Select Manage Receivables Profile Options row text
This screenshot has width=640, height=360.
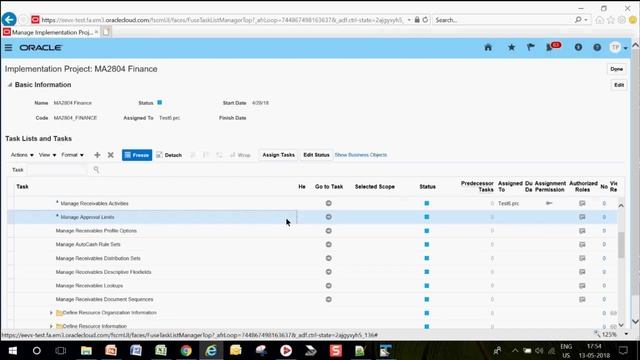96,231
